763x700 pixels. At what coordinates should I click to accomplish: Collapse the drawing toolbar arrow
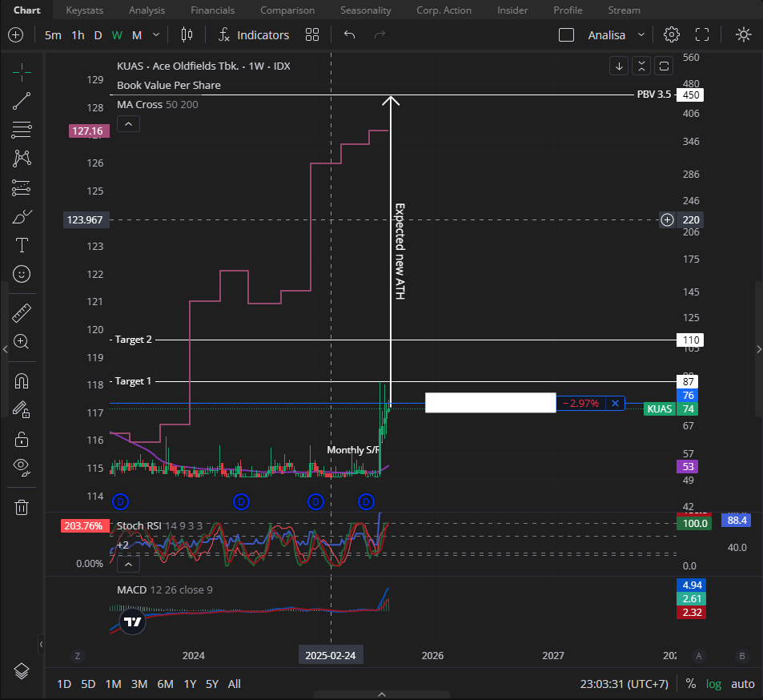(x=41, y=645)
